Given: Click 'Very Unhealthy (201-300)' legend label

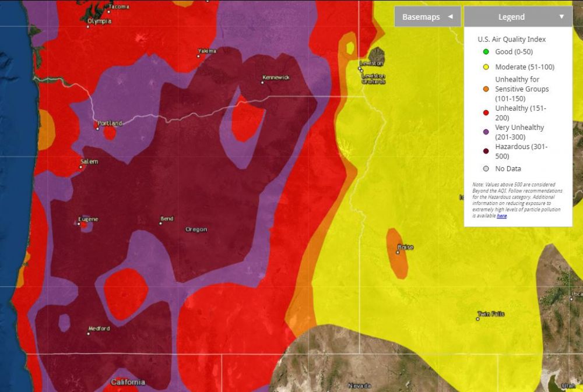Looking at the screenshot, I should 519,132.
